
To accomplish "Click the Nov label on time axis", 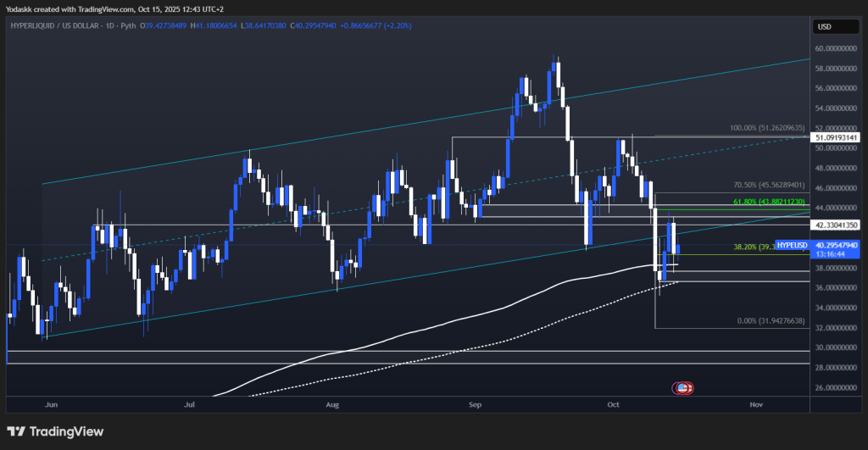I will (757, 405).
